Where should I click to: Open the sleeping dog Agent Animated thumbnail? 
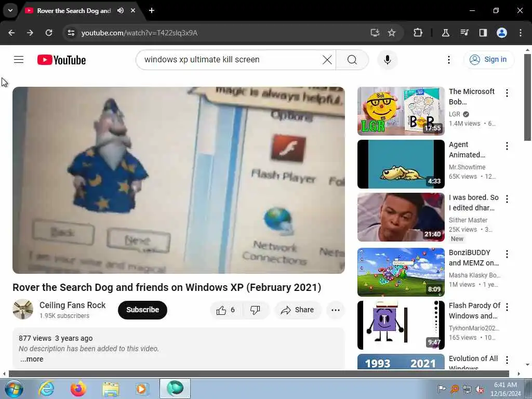pos(401,164)
